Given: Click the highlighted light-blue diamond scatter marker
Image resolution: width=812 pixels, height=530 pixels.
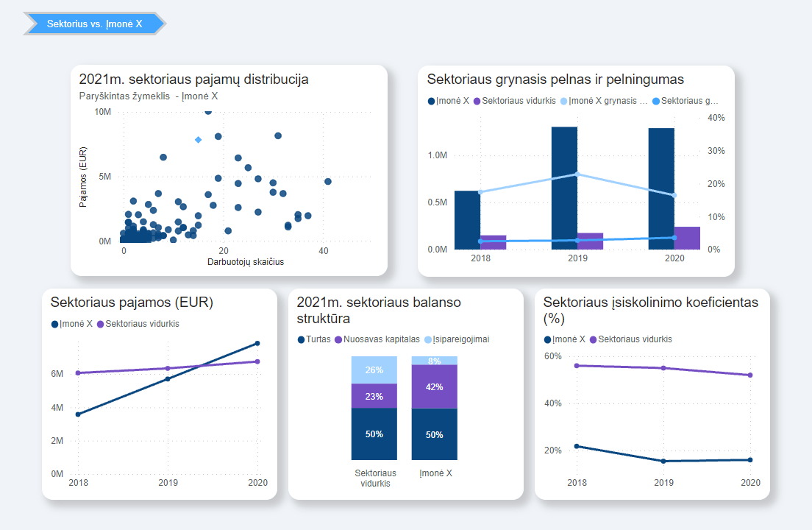Looking at the screenshot, I should click(x=198, y=140).
